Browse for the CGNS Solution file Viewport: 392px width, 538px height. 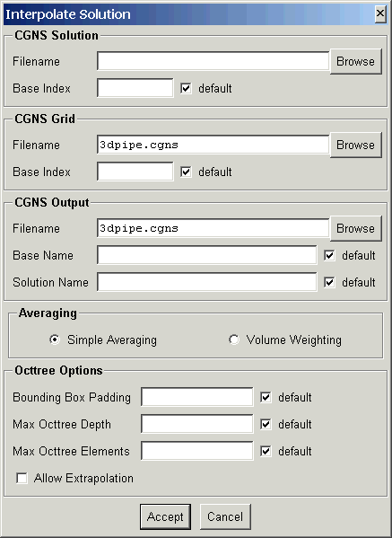pyautogui.click(x=356, y=61)
